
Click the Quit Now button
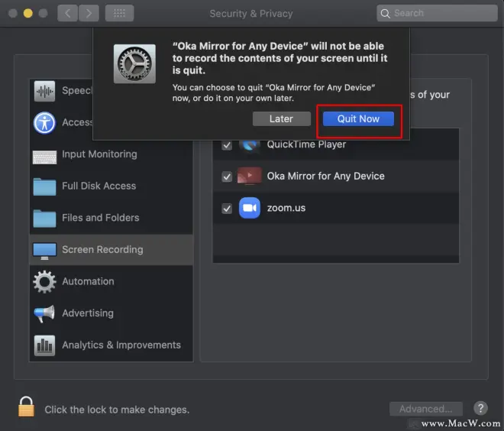pos(358,119)
